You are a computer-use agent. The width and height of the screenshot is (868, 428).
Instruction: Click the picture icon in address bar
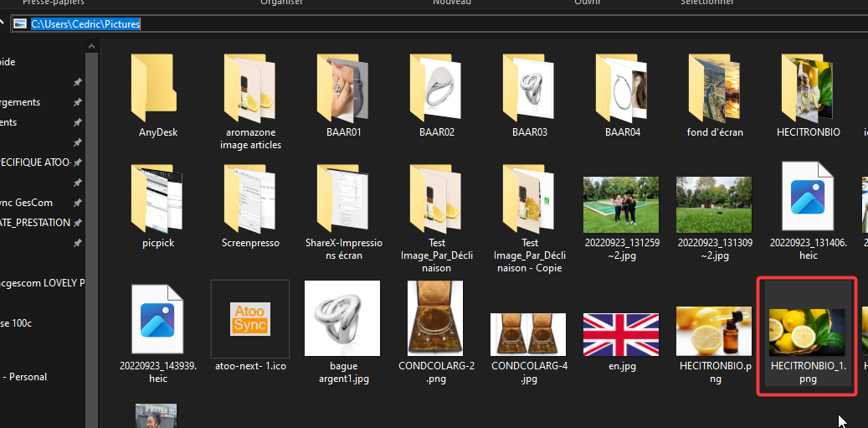click(x=20, y=23)
